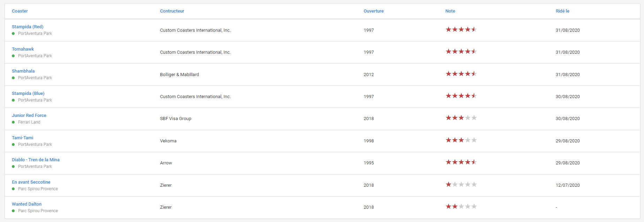Click green status dot under Stampida (Red)
This screenshot has width=644, height=222.
[x=13, y=34]
